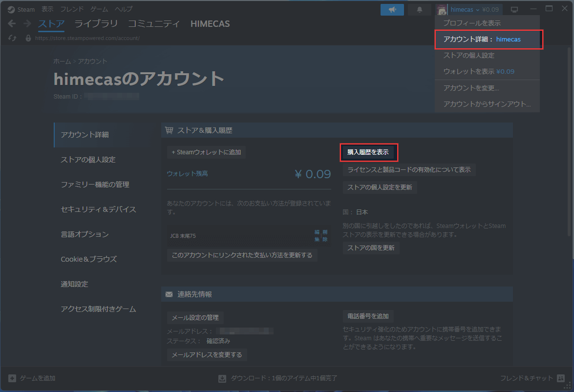Select アカウントからサインアウト menu entry
This screenshot has width=574, height=392.
click(x=487, y=104)
